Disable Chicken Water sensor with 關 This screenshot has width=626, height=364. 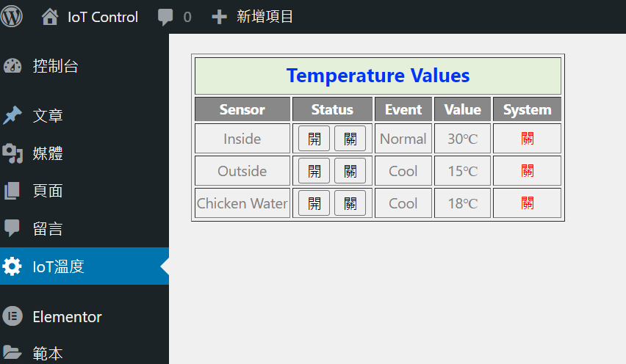[350, 203]
